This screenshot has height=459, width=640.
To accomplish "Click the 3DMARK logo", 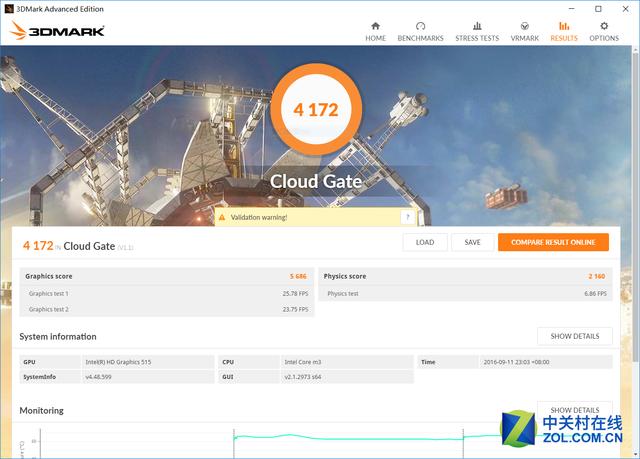I will (x=58, y=31).
